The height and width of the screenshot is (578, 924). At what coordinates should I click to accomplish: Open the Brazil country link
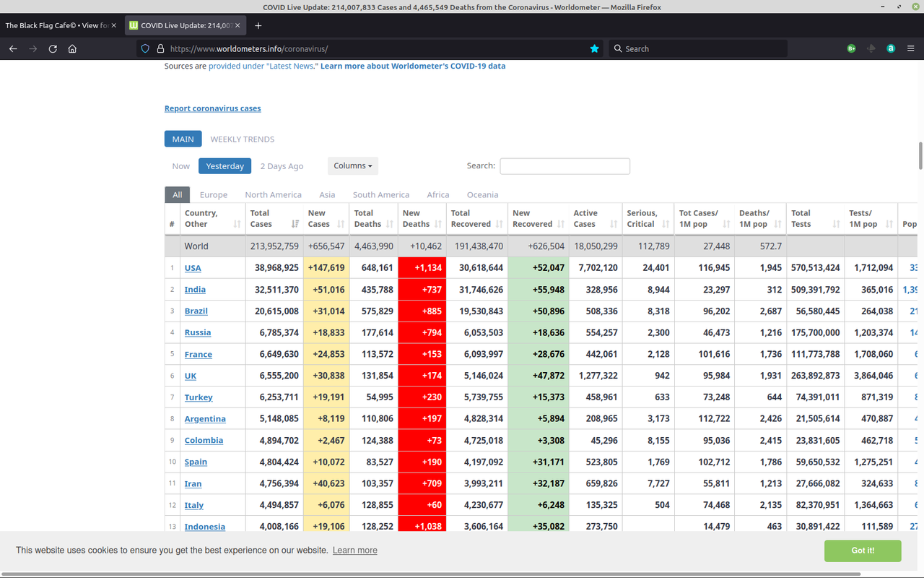click(x=196, y=311)
